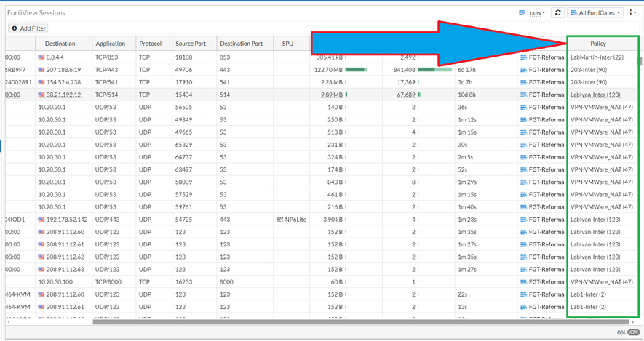Screen dimensions: 644x341
Task: Click the TCP/541 application cell
Action: click(x=107, y=82)
